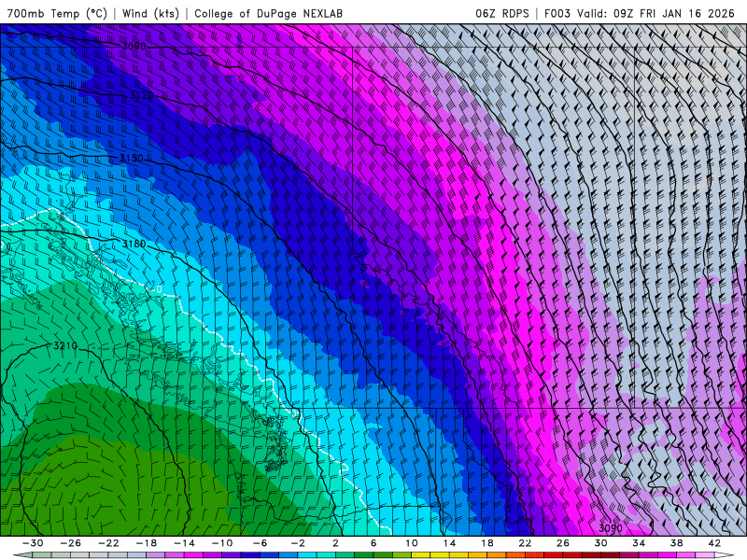Click the 30 colorbar tick label

click(600, 543)
